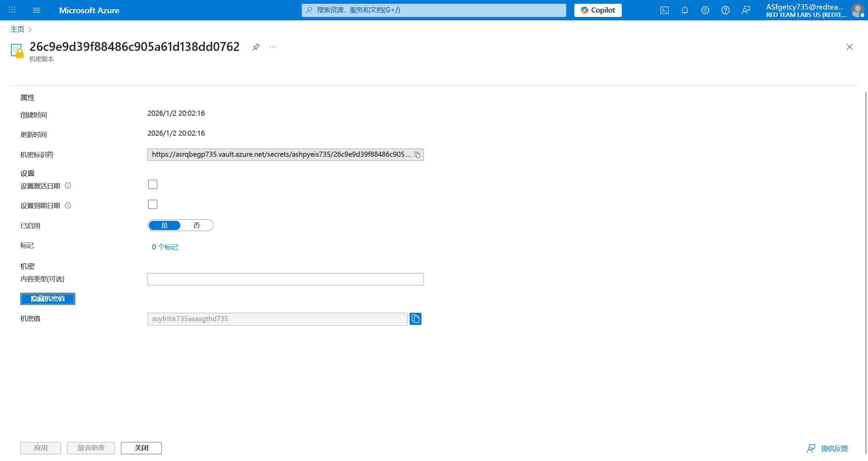868x461 pixels.
Task: Enable the set expiration date checkbox
Action: coord(153,205)
